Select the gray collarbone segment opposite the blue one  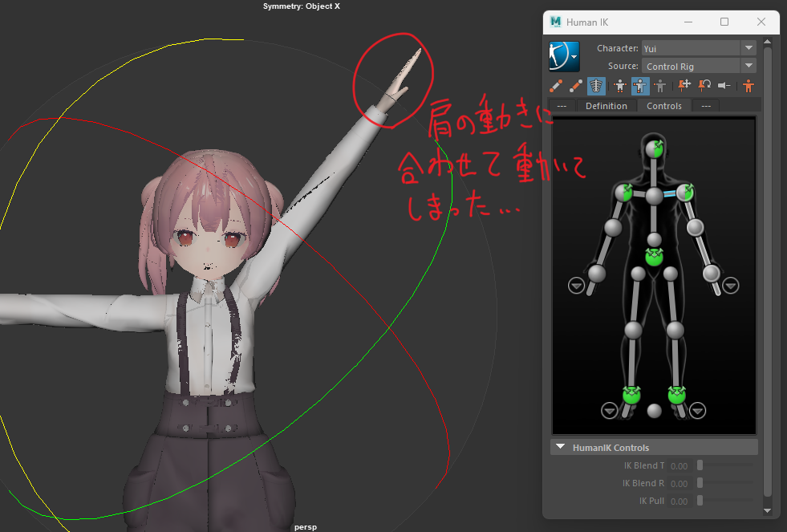click(x=639, y=193)
